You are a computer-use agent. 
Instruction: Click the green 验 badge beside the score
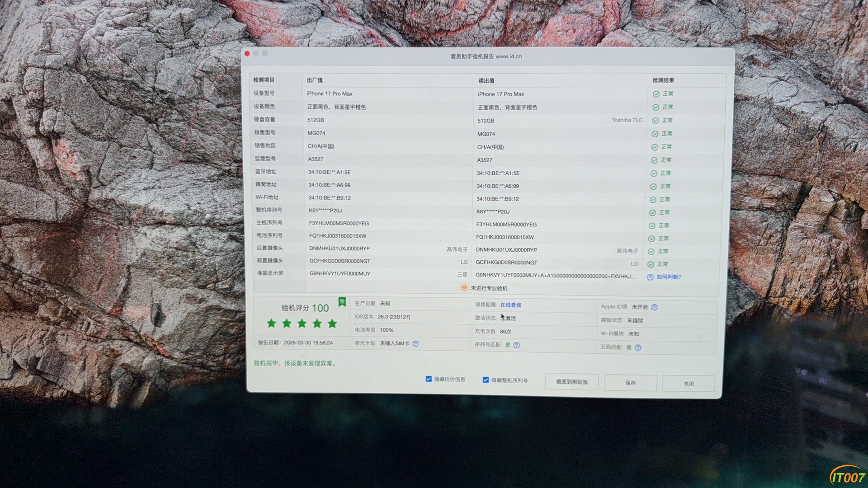pos(342,301)
